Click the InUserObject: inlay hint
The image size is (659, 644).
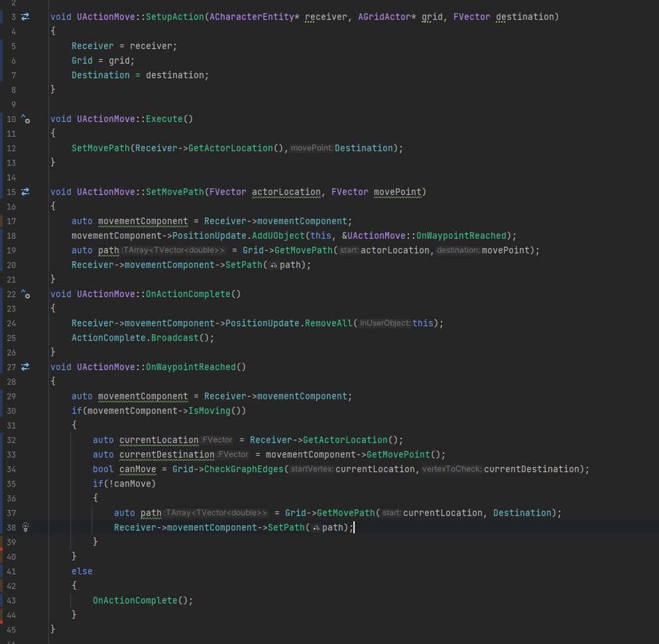click(x=385, y=323)
